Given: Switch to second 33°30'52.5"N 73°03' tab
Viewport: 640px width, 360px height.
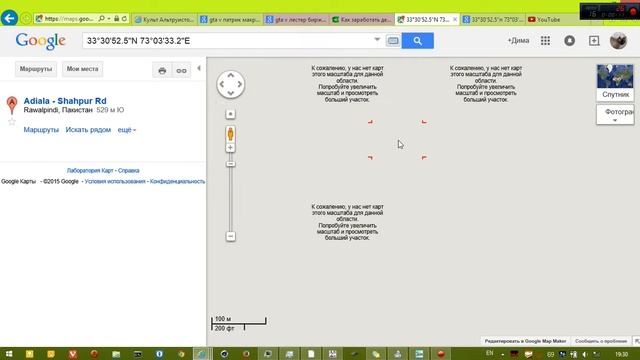Looking at the screenshot, I should tap(493, 19).
